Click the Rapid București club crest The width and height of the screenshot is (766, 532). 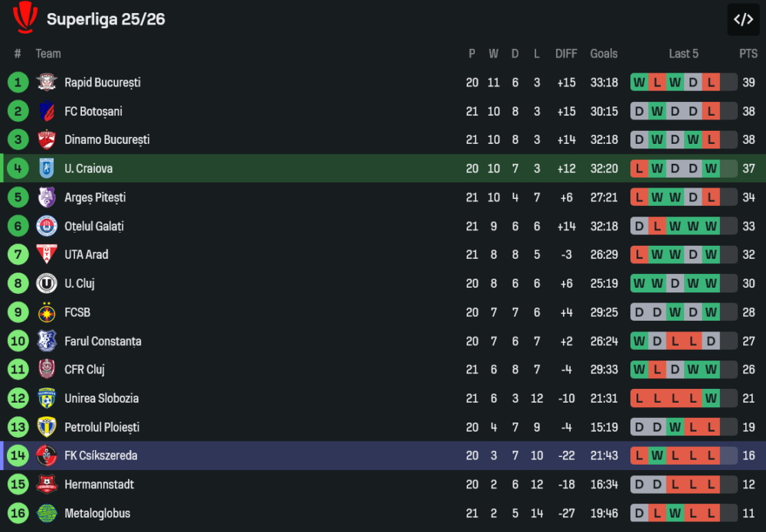coord(47,82)
